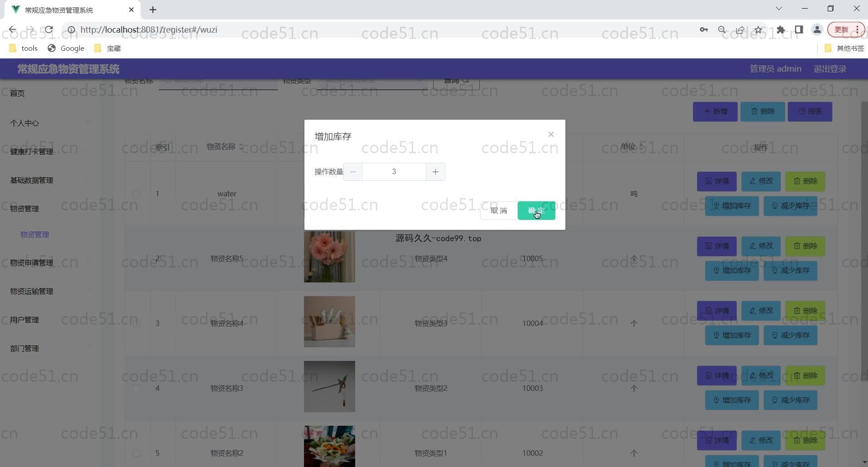Expand the 物资申请管理 sidebar menu
The height and width of the screenshot is (467, 868).
click(x=50, y=263)
